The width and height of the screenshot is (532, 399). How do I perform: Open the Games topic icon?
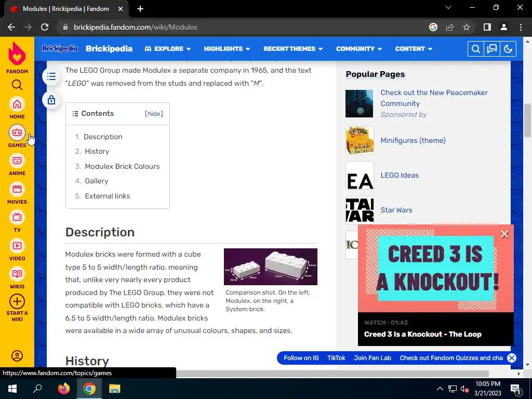(17, 132)
